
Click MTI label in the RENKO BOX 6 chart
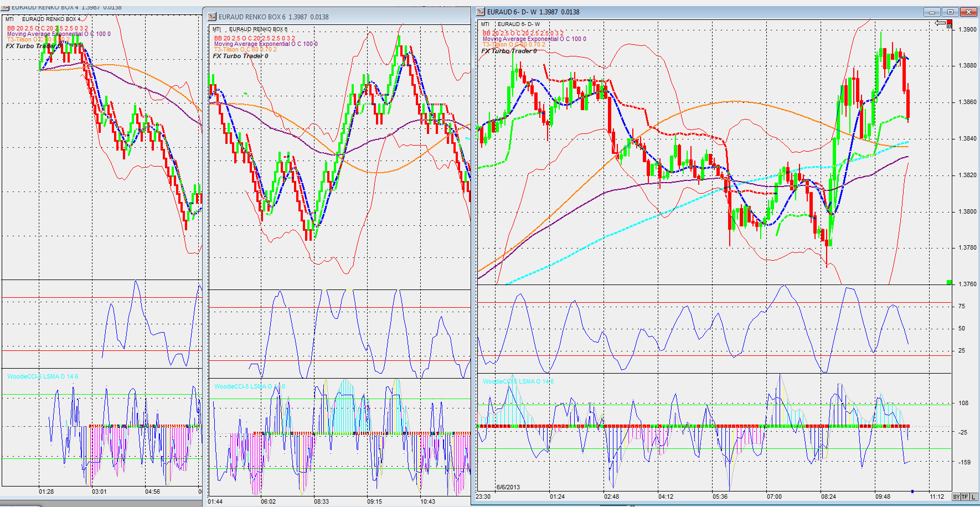click(216, 29)
